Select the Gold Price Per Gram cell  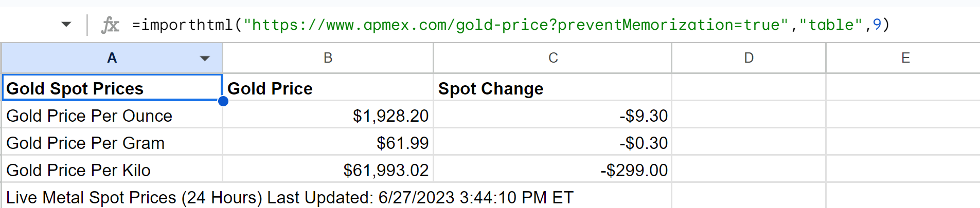coord(112,143)
